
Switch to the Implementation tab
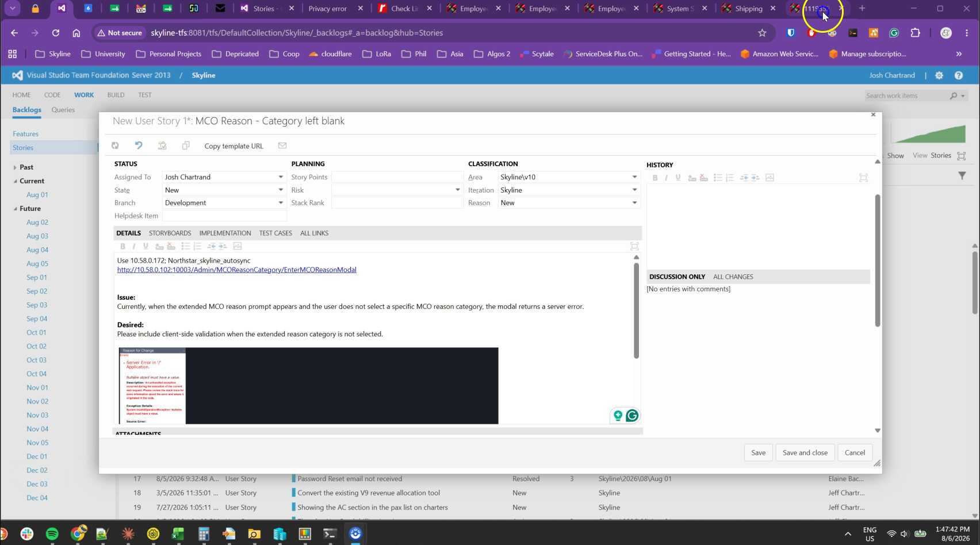225,233
